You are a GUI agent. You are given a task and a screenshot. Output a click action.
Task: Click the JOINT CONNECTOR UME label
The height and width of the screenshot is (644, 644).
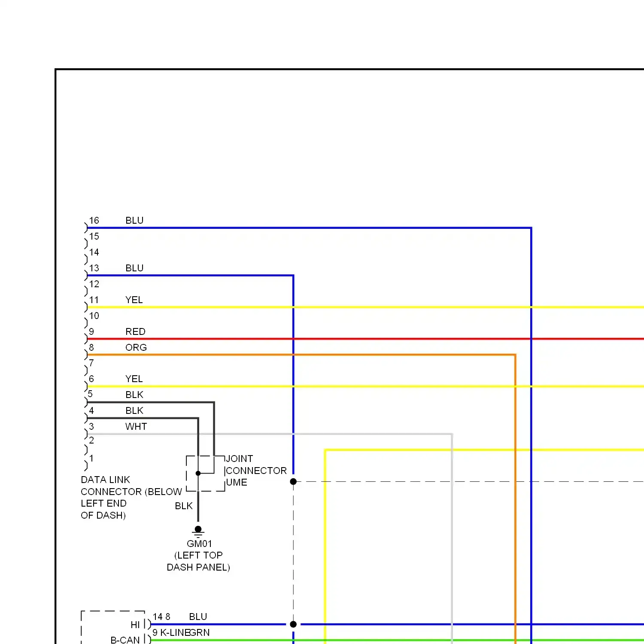tap(256, 471)
